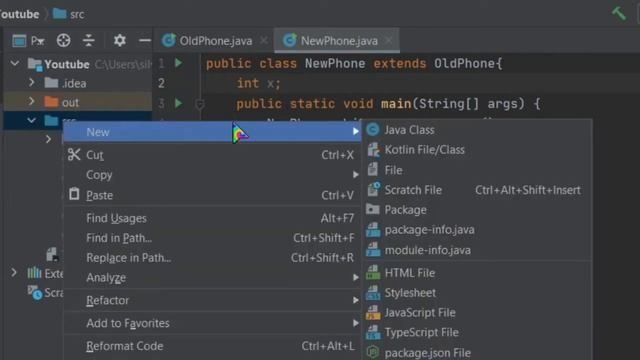
Task: Select File in the New submenu
Action: pyautogui.click(x=477, y=170)
